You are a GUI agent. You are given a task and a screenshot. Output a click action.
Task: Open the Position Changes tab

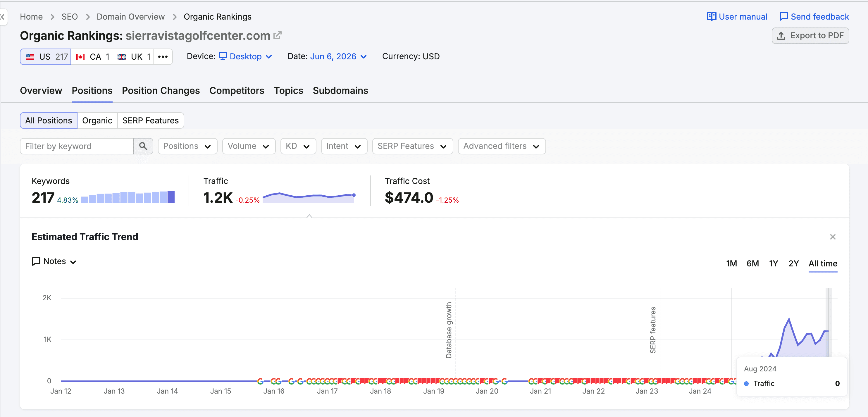point(161,91)
